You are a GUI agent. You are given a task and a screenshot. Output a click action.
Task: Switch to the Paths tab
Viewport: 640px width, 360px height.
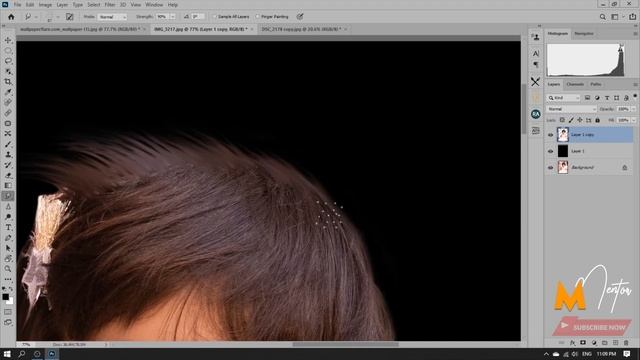[x=596, y=84]
